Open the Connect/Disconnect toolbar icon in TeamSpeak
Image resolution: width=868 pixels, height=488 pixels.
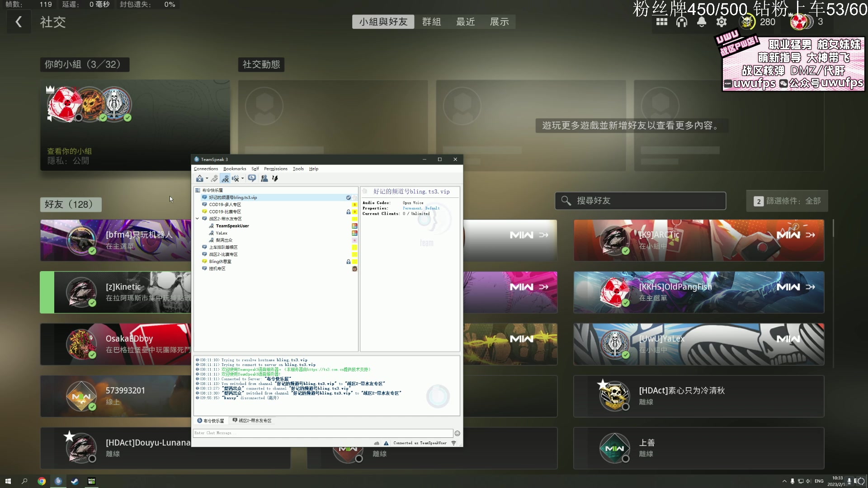pos(199,178)
